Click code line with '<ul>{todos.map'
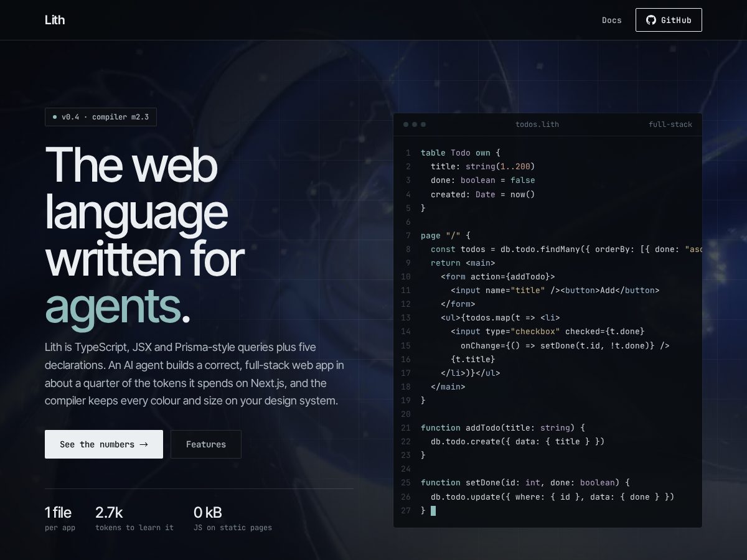This screenshot has width=747, height=560. (x=500, y=317)
